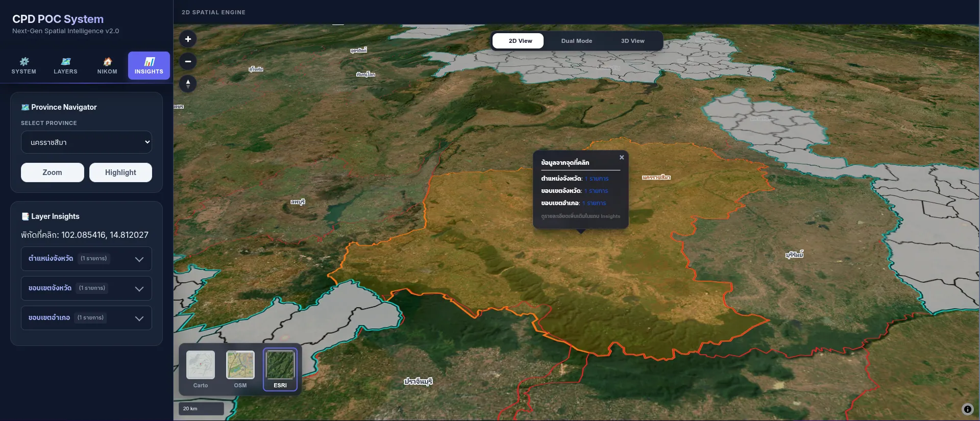
Task: Close the clicked-point info popup
Action: 622,157
